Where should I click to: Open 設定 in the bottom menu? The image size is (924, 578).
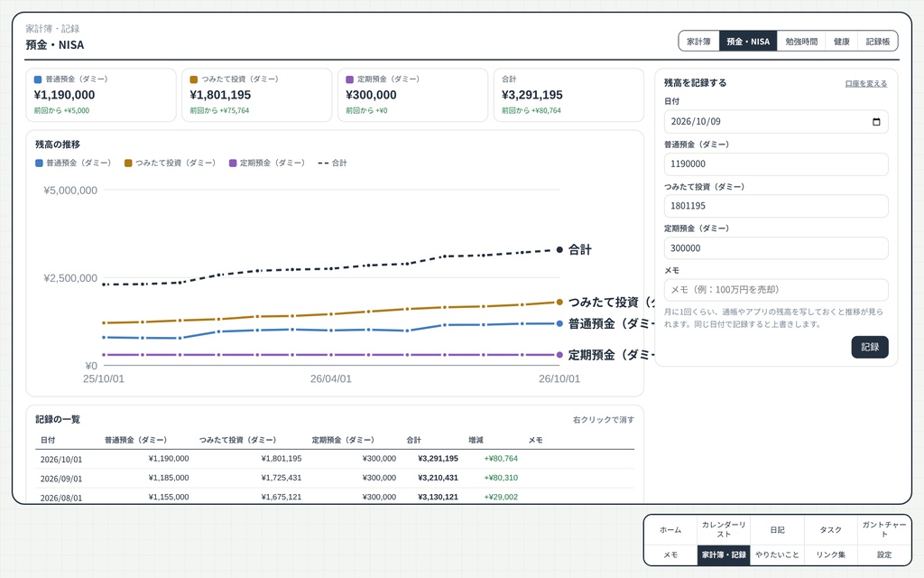tap(884, 555)
